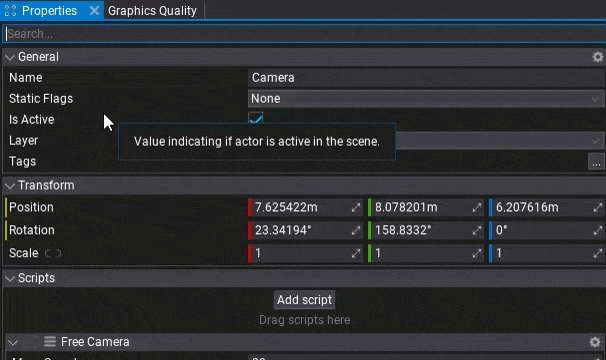Toggle the Is Active checkbox

click(255, 119)
